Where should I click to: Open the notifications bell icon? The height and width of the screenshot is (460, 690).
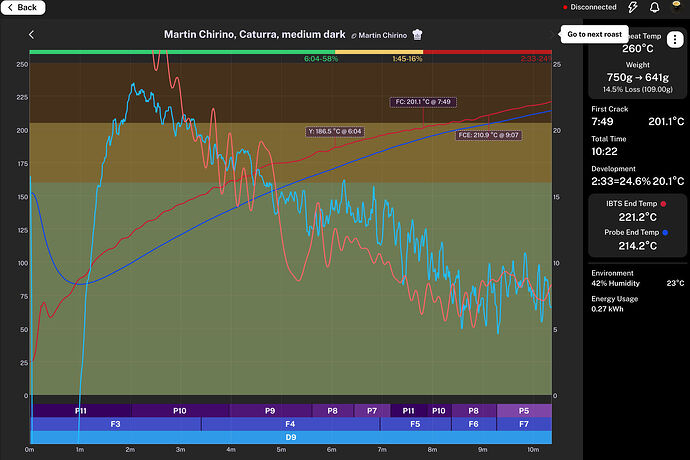[654, 7]
